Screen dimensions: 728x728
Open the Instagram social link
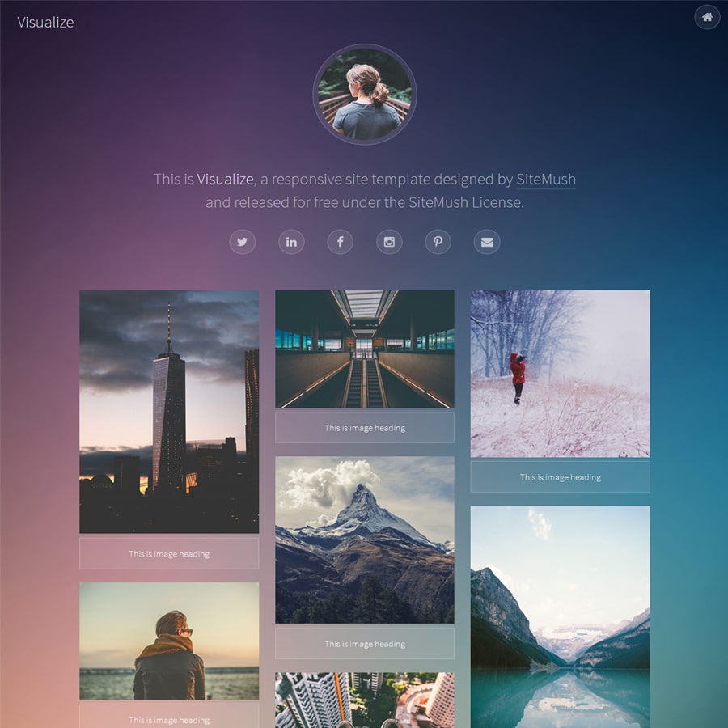point(389,242)
